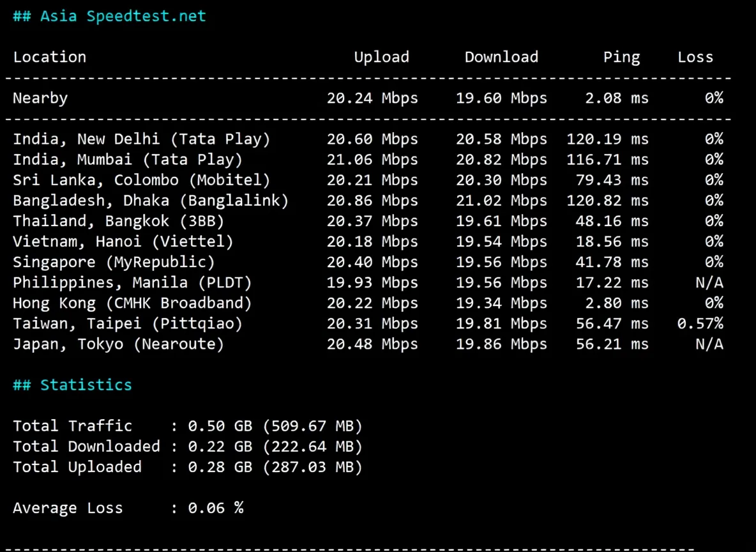Click the India, New Delhi (Tata Play) entry

tap(141, 139)
